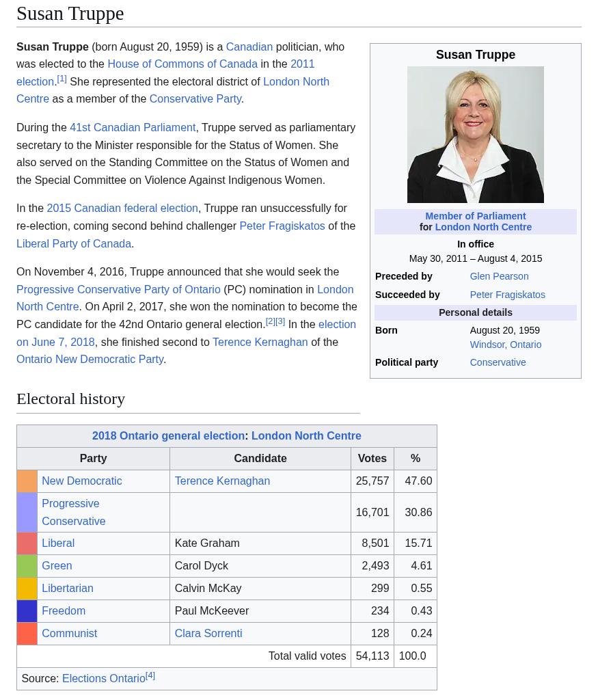Click Conservative political party link in infobox

point(498,362)
